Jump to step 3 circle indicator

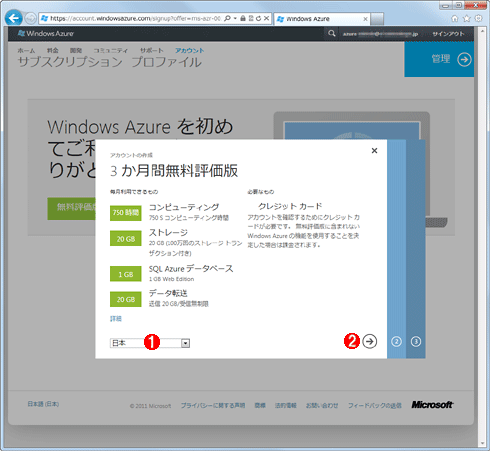(x=416, y=341)
